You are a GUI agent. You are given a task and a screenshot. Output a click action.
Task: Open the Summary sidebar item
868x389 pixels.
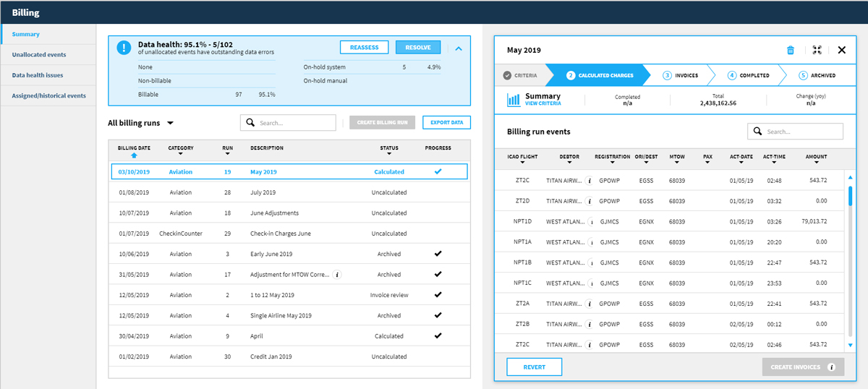pyautogui.click(x=48, y=34)
